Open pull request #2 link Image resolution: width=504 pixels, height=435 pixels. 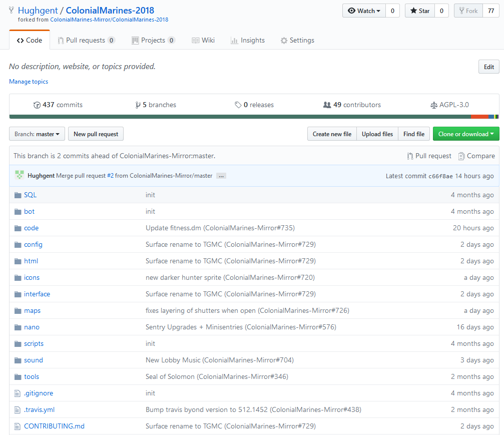[x=110, y=176]
